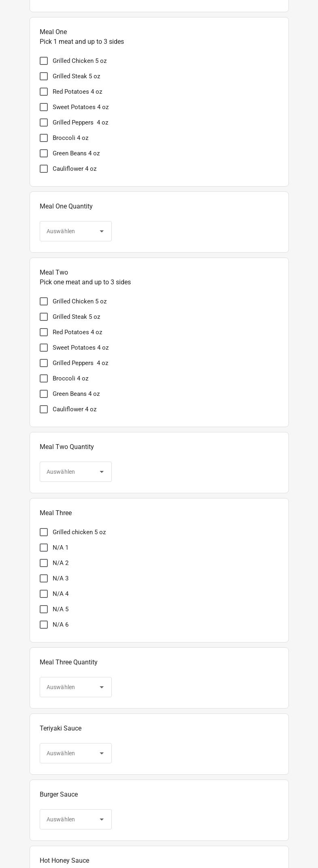Tick Grilled Steak 5 oz in Meal One
The width and height of the screenshot is (318, 868).
pyautogui.click(x=44, y=76)
